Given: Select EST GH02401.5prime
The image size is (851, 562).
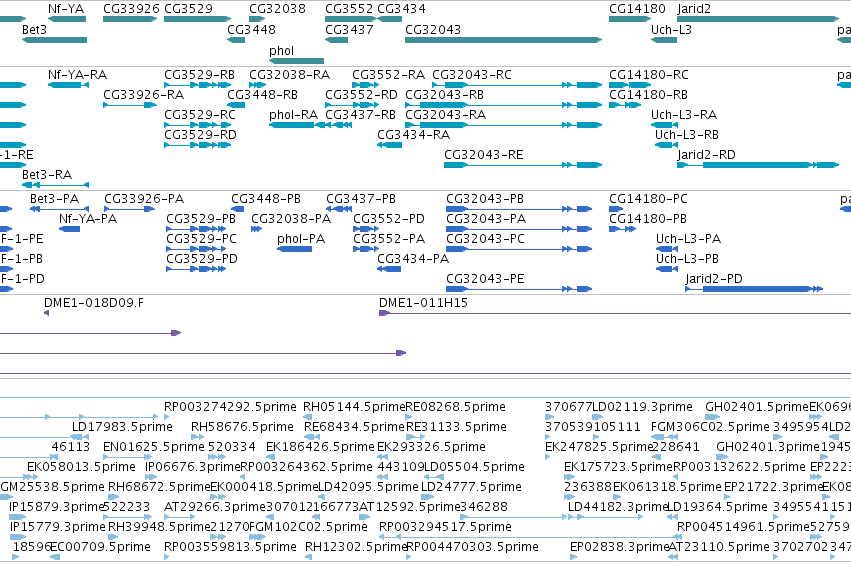Looking at the screenshot, I should pyautogui.click(x=757, y=407).
